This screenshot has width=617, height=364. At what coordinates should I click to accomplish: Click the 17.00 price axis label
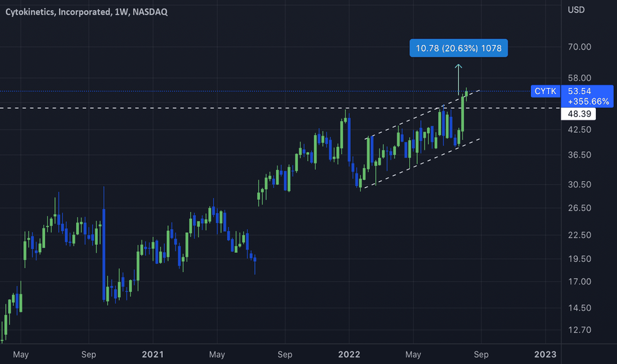tap(579, 281)
